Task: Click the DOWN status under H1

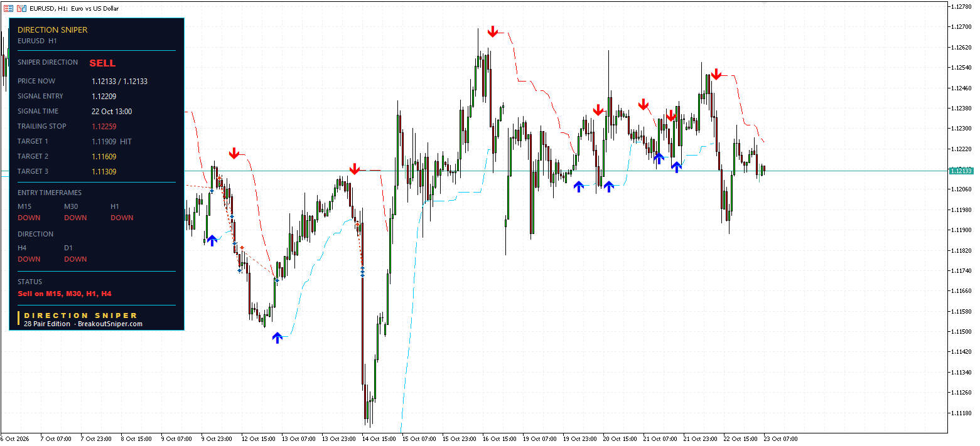Action: pos(122,218)
